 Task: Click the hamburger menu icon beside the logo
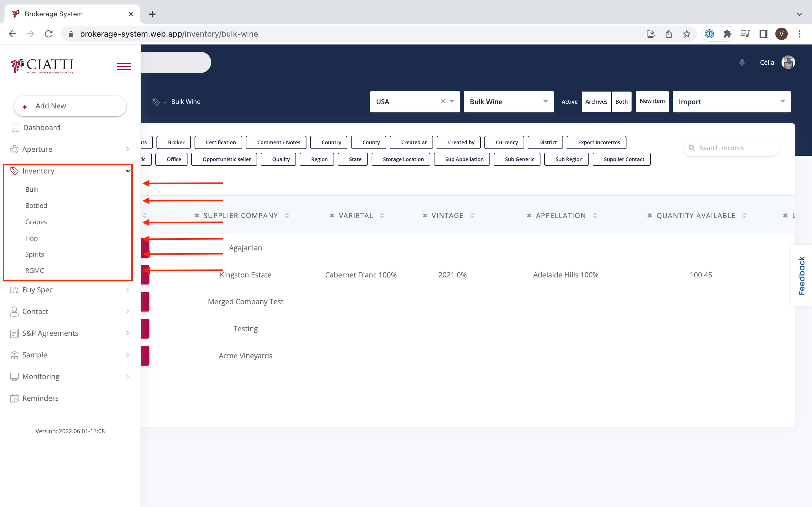(x=123, y=66)
